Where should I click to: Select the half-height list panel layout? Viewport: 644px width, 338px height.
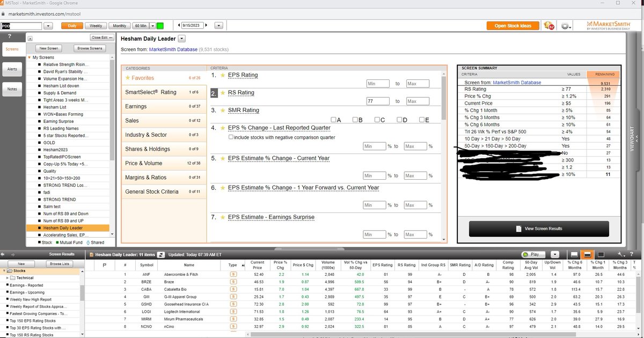coord(588,254)
